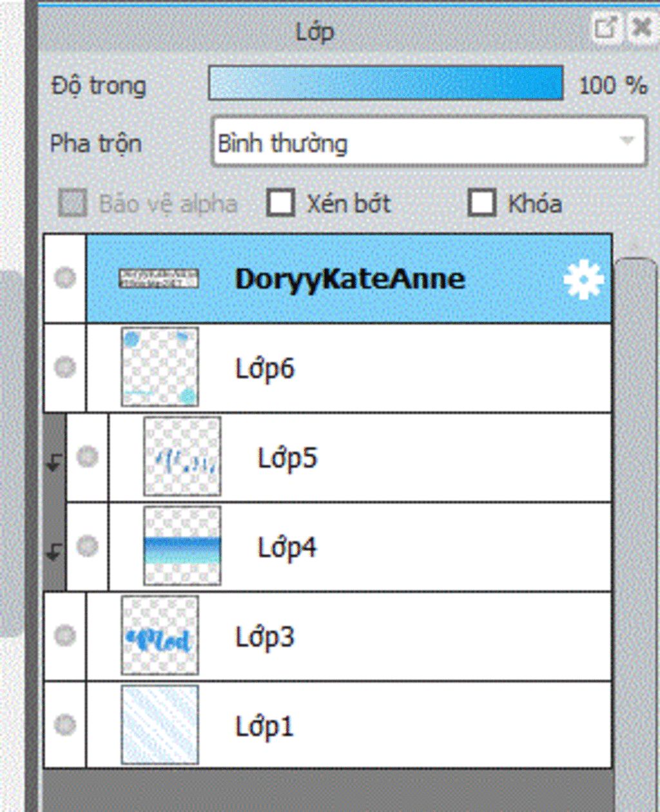Click the Bình thường dropdown arrow
This screenshot has height=812, width=660.
626,140
